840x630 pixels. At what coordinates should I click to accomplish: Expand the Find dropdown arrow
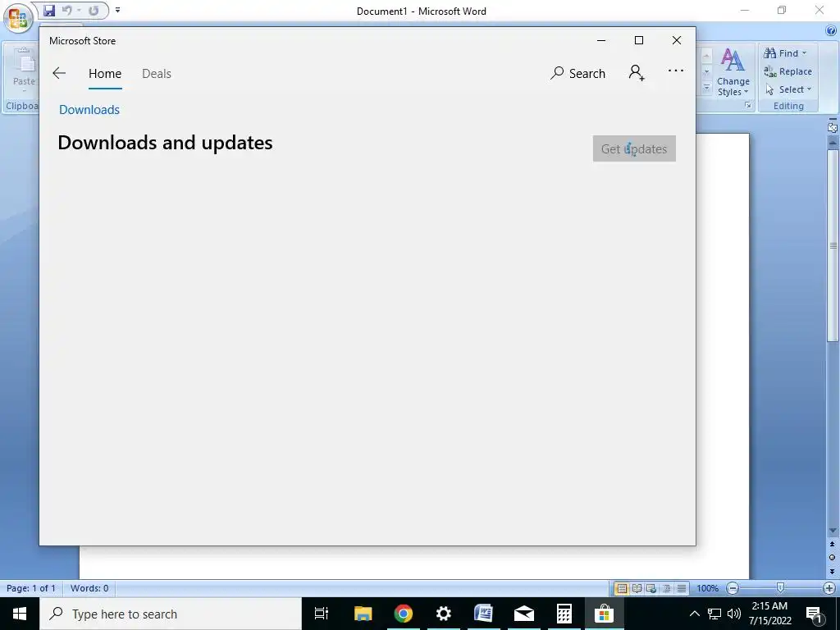coord(804,53)
